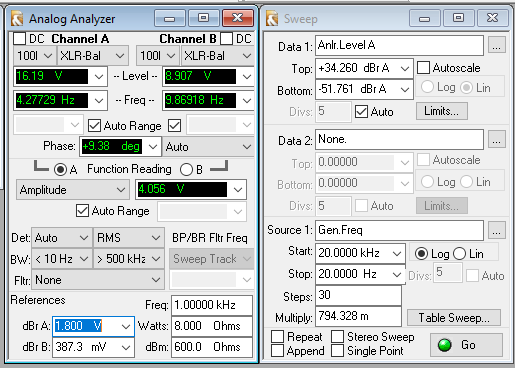Toggle Channel A Auto Range checkbox
Viewport: 515px width, 368px height.
point(94,126)
